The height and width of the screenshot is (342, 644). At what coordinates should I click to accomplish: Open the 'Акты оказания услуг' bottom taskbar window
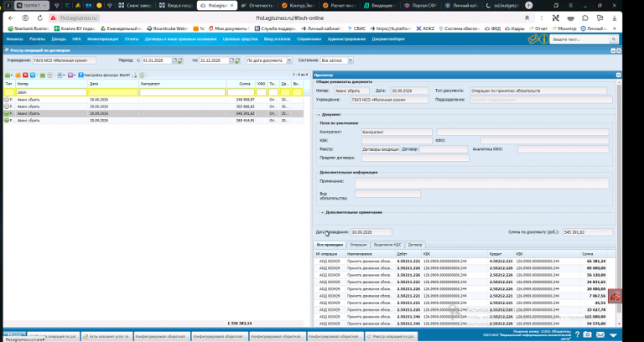(x=106, y=336)
